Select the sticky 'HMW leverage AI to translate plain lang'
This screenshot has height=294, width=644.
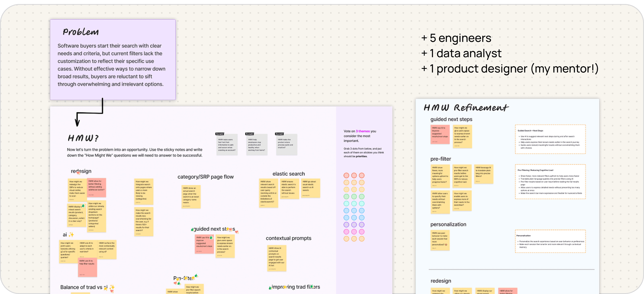(x=483, y=174)
